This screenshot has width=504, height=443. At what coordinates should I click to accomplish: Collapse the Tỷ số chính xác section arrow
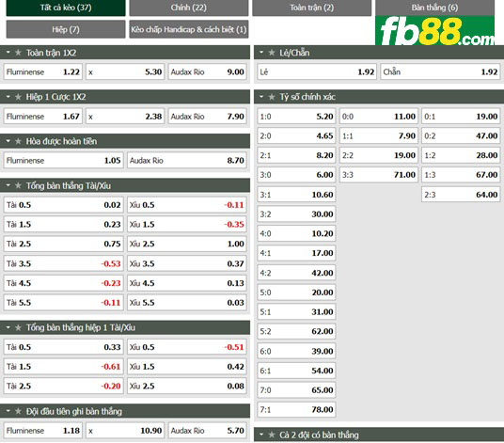[x=261, y=97]
